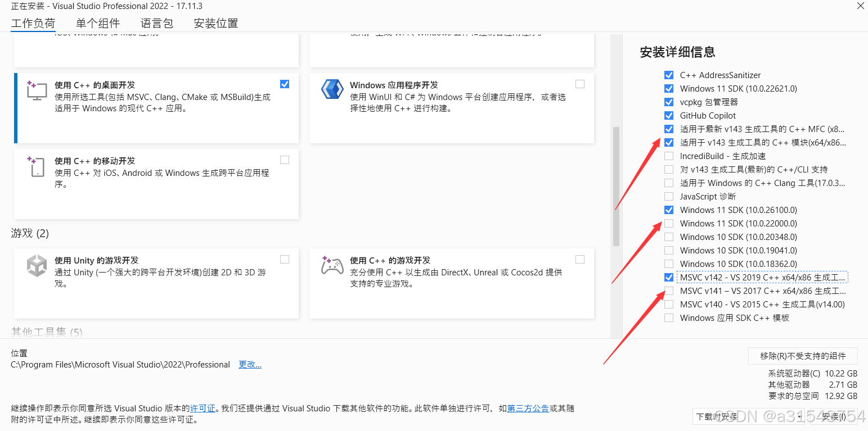The width and height of the screenshot is (868, 431).
Task: Switch to the 安装位置 tab
Action: click(216, 24)
